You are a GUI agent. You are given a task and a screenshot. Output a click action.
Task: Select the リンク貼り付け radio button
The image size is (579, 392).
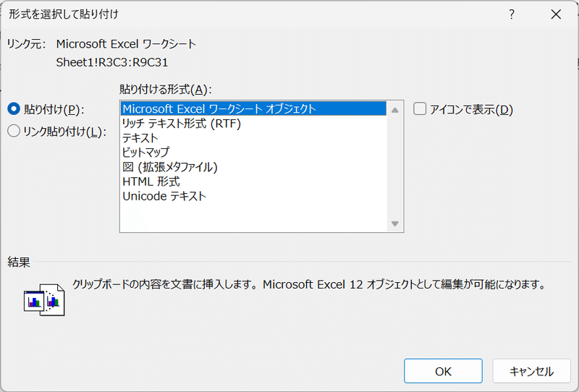tap(14, 131)
